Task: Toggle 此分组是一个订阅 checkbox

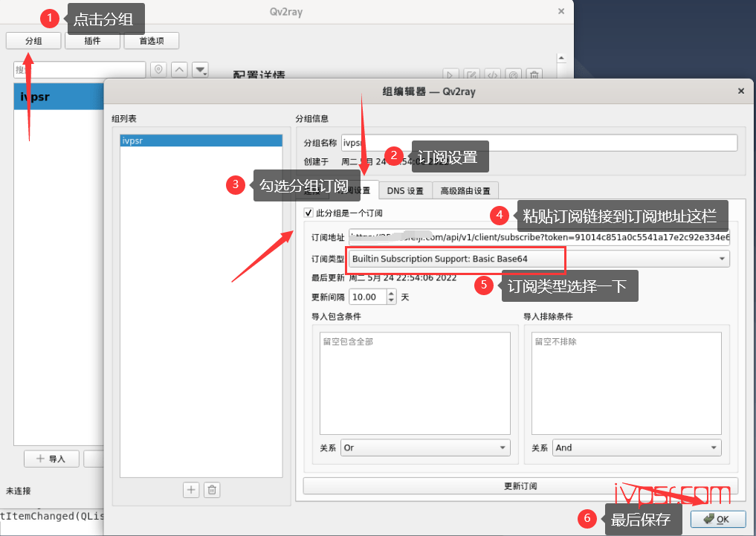Action: pyautogui.click(x=308, y=213)
